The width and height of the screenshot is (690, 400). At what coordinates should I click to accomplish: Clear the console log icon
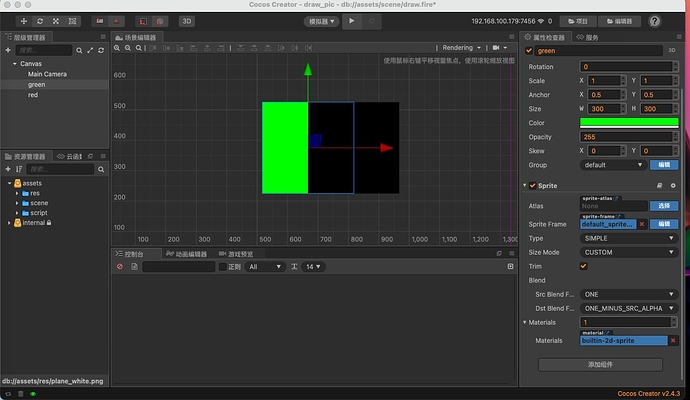click(120, 267)
